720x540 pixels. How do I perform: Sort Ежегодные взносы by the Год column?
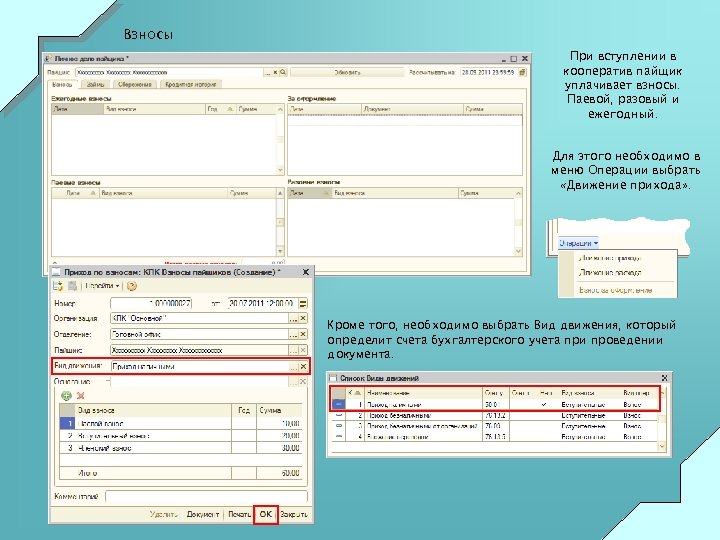point(220,109)
